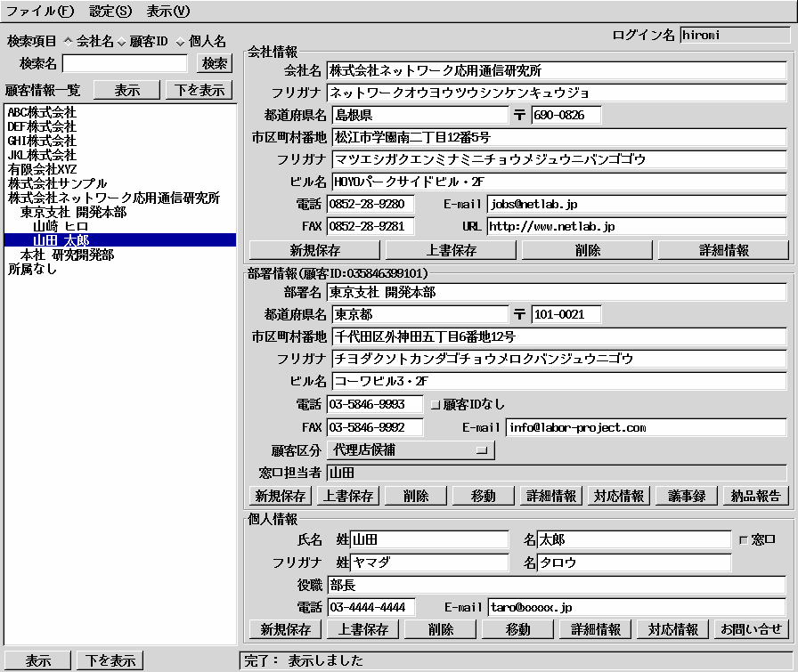Click 対応情報 in the 部署情報 section
The height and width of the screenshot is (672, 798).
click(619, 496)
